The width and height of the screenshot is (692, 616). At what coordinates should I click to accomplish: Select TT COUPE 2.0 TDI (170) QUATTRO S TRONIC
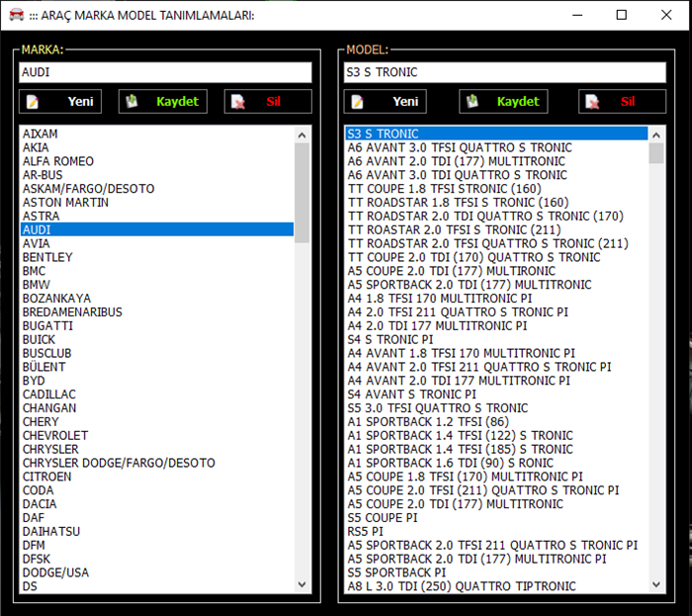496,257
